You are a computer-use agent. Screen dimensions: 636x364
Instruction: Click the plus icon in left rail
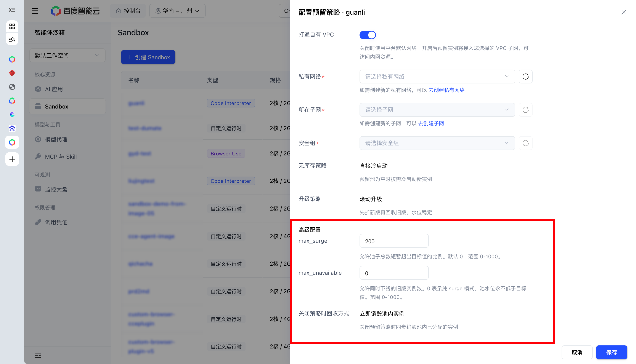(12, 159)
